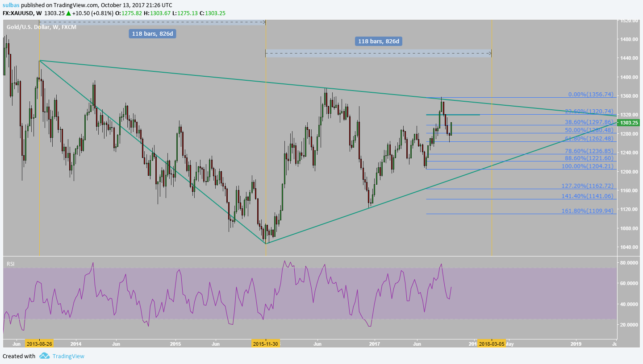The width and height of the screenshot is (643, 364).
Task: Click the high value H:1303.67
Action: coord(157,13)
